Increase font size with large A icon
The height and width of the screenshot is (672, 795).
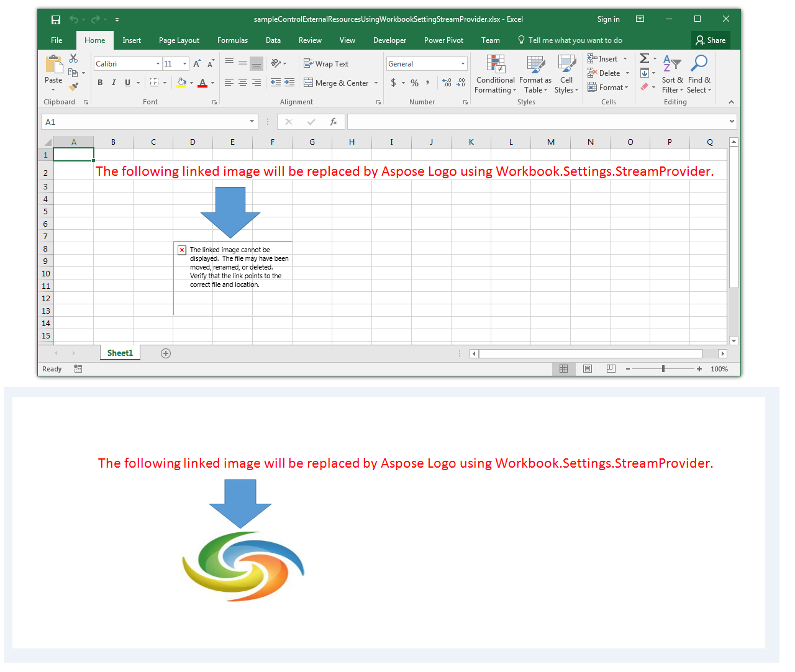(197, 63)
